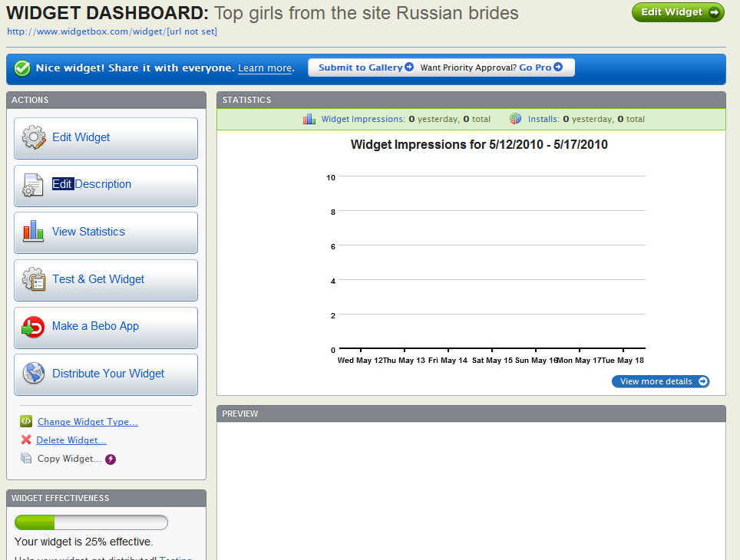Click the Sat May 15 axis label
740x560 pixels.
(492, 361)
